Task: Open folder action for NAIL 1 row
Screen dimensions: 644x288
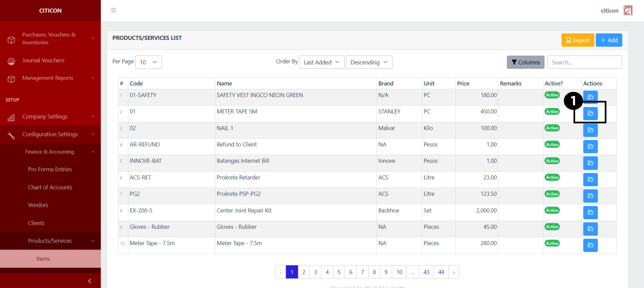Action: (590, 130)
